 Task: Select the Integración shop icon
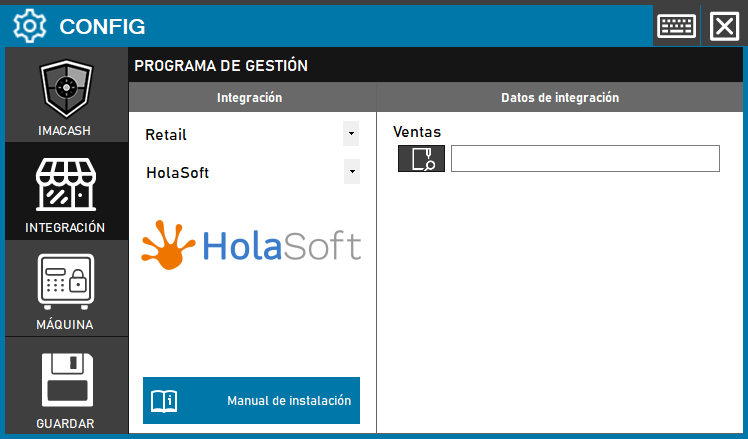(x=66, y=187)
